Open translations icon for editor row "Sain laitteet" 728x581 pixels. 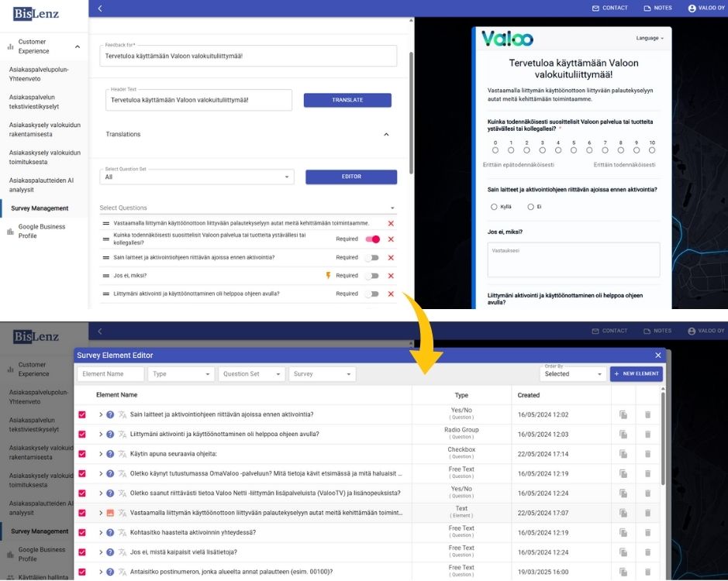click(122, 415)
